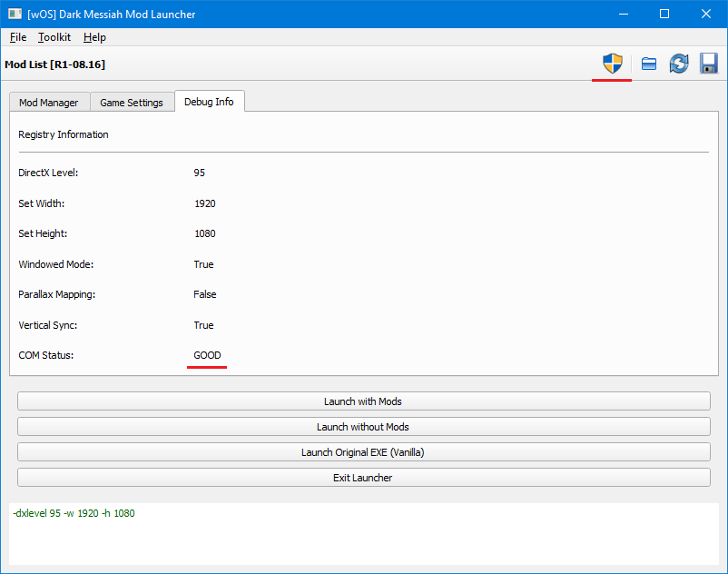Click the Windowed Mode label
The image size is (728, 574).
pos(55,264)
